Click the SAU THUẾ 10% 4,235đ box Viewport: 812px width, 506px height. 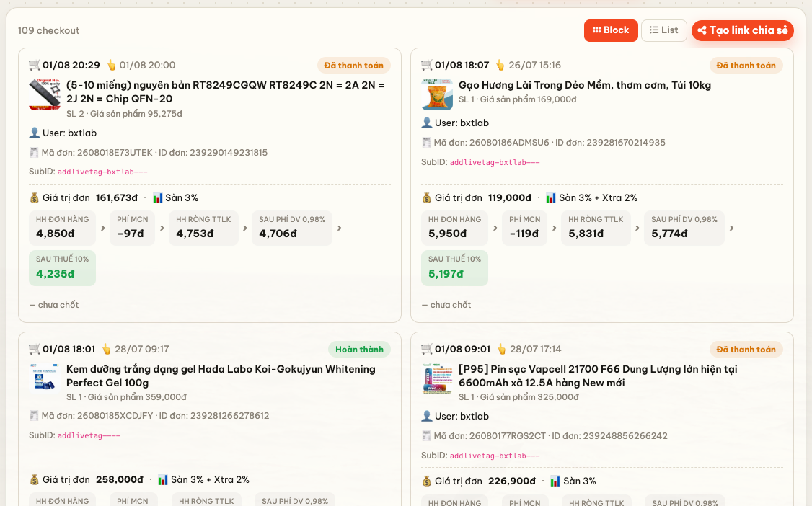(62, 268)
